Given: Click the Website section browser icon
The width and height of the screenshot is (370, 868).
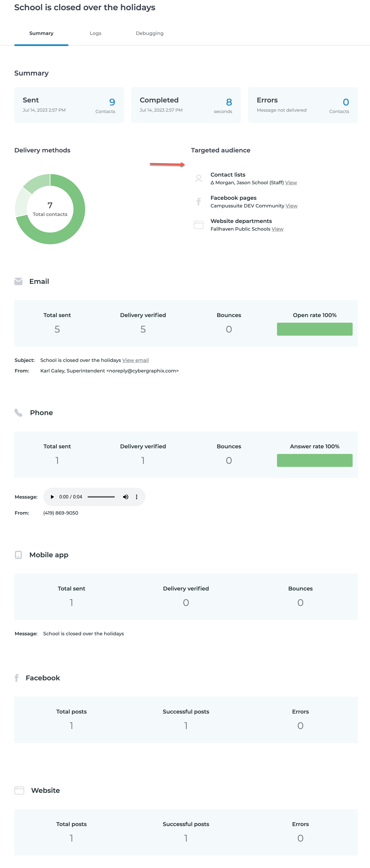Looking at the screenshot, I should pos(19,790).
